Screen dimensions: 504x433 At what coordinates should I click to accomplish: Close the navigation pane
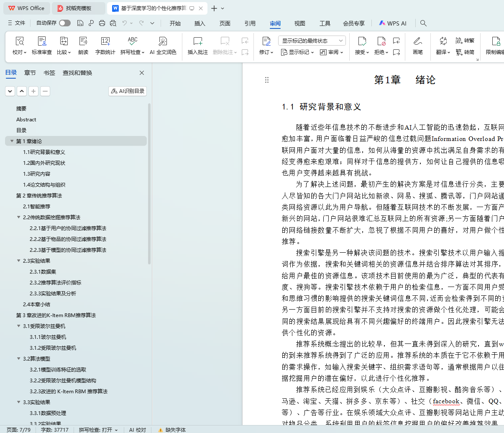click(x=142, y=73)
